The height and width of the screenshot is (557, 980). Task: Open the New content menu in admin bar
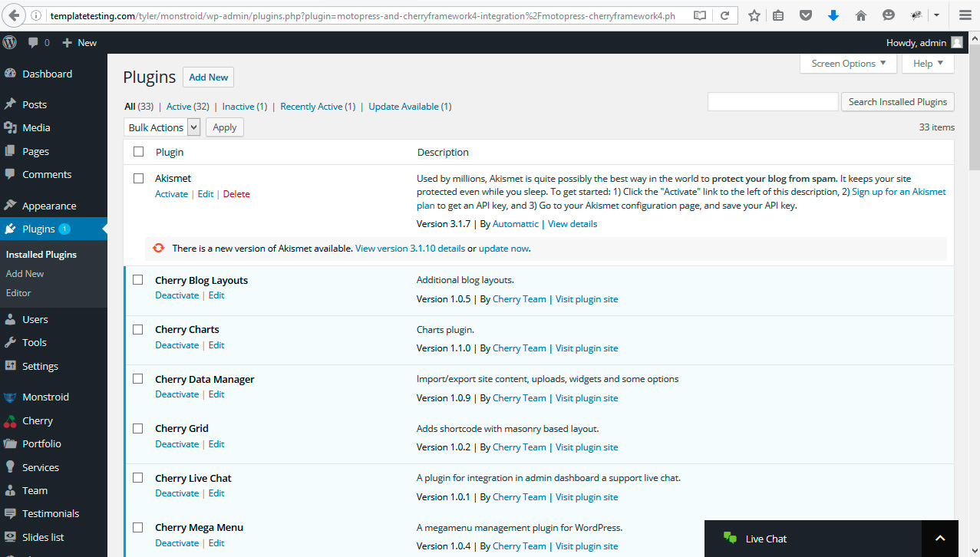click(x=79, y=43)
